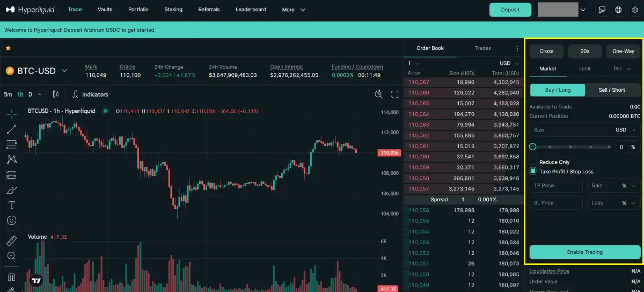Open the Pro order types dropdown
This screenshot has height=292, width=644.
621,69
